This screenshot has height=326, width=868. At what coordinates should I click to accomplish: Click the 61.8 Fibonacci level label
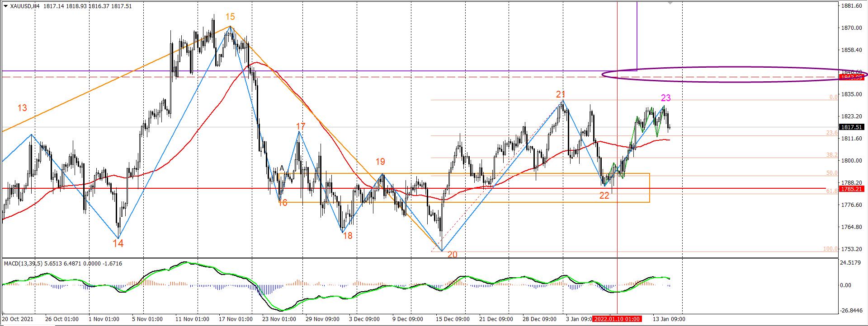coord(831,191)
